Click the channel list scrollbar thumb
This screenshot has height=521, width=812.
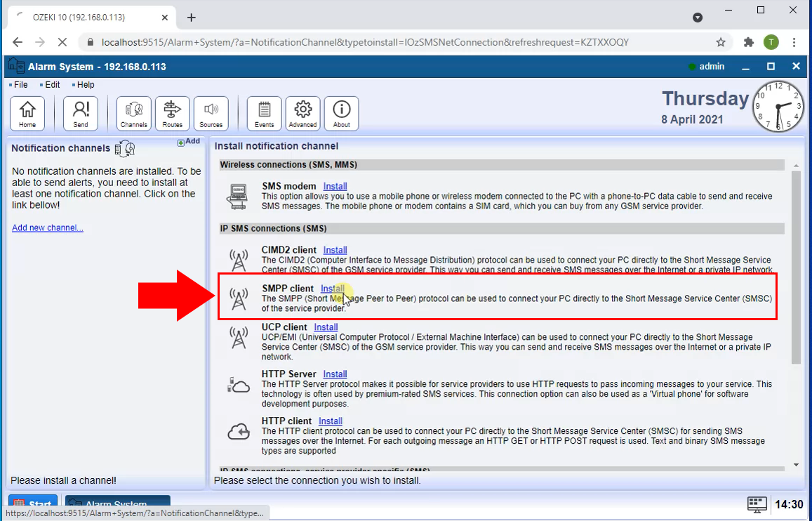[797, 267]
